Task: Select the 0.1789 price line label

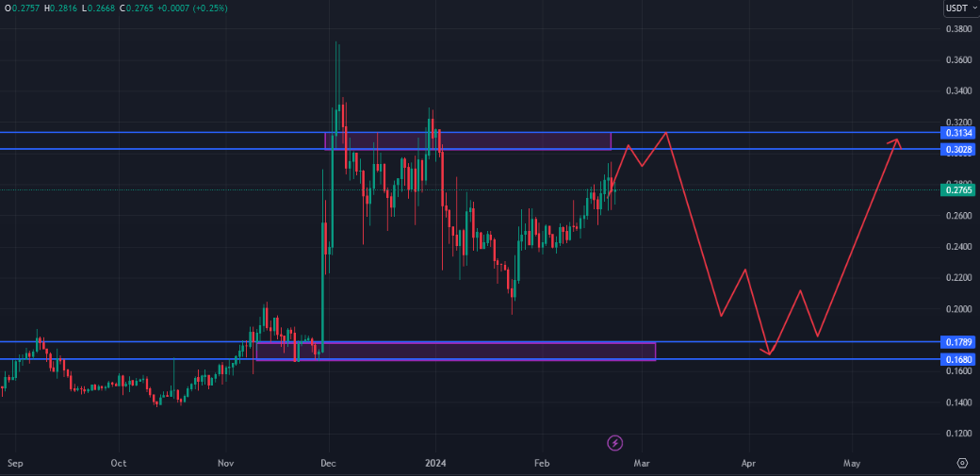Action: 958,342
